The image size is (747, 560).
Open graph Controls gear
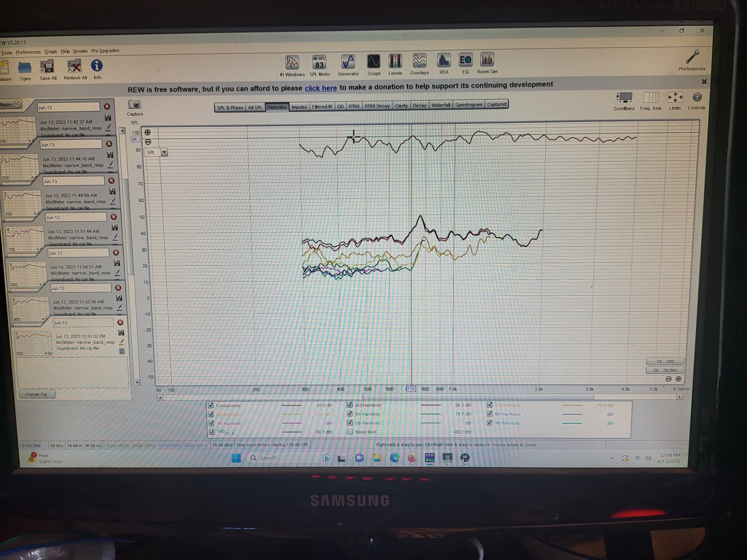click(697, 97)
